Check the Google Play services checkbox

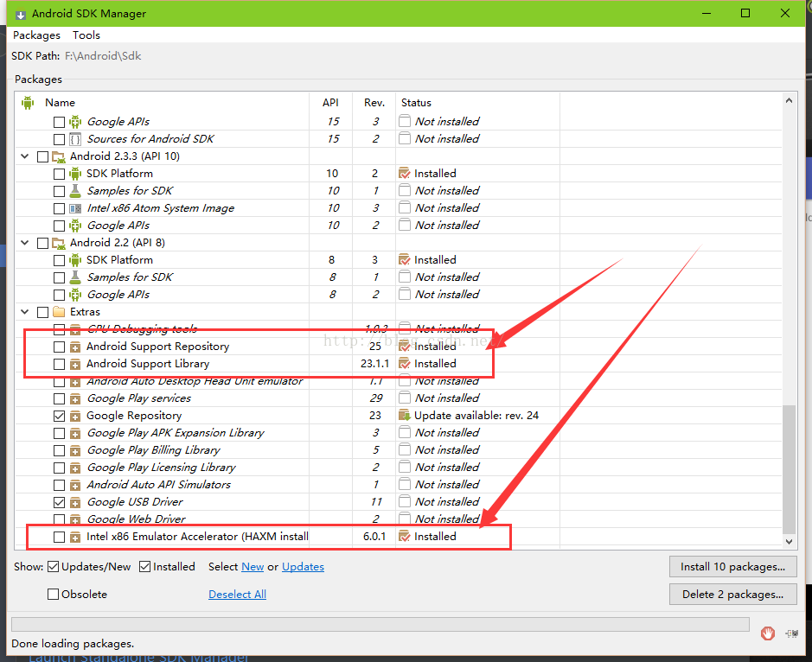click(59, 398)
